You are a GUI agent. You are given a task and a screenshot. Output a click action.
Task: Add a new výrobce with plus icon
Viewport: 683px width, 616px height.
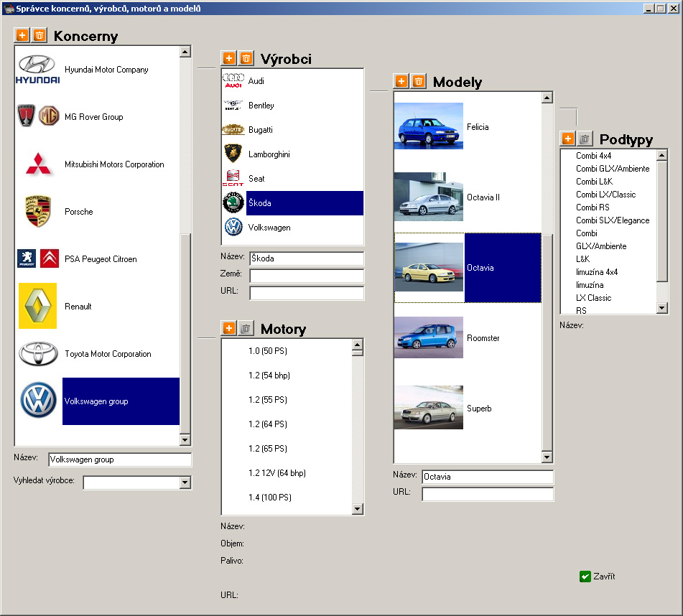click(228, 58)
